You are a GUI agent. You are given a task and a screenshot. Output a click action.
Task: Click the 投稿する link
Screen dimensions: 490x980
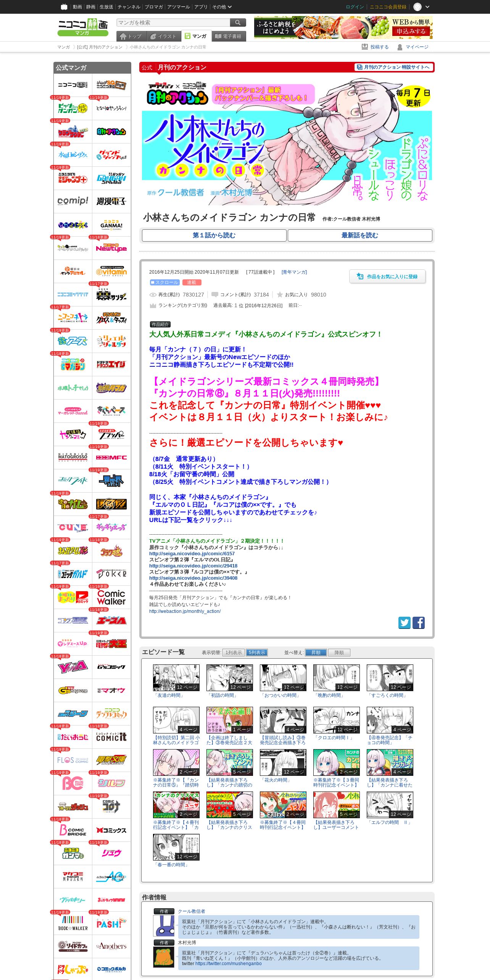[376, 47]
